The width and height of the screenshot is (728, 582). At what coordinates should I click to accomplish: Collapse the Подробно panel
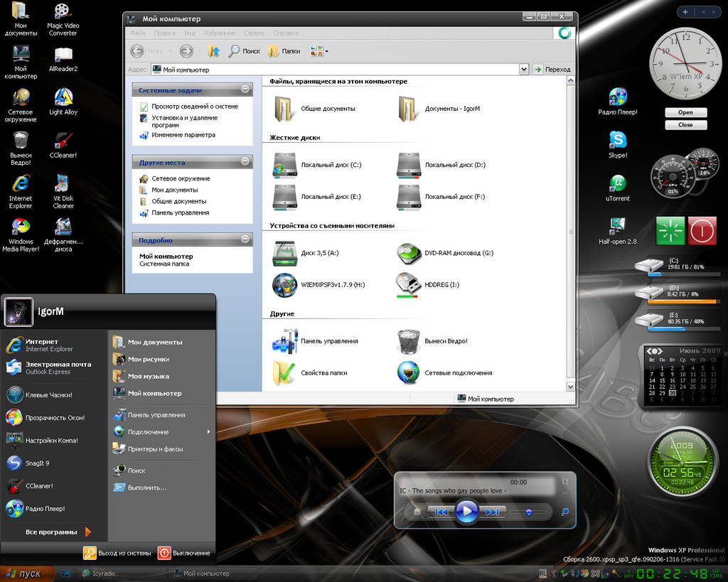click(x=245, y=239)
